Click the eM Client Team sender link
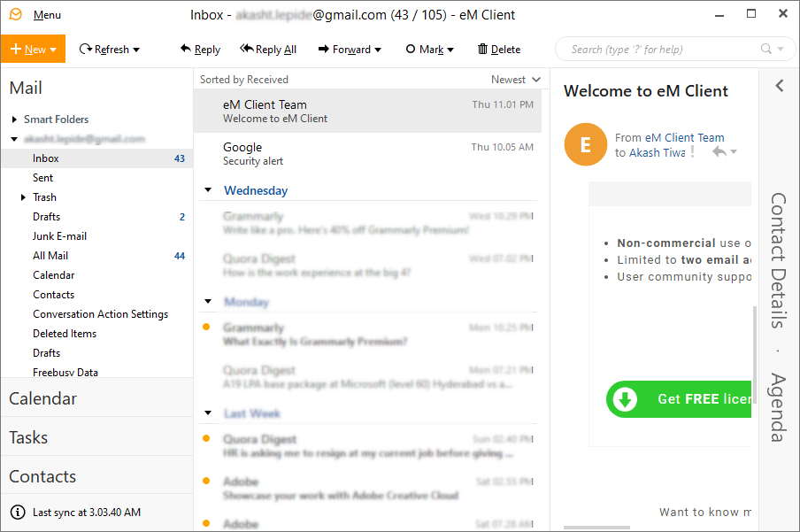The height and width of the screenshot is (532, 800). point(684,138)
